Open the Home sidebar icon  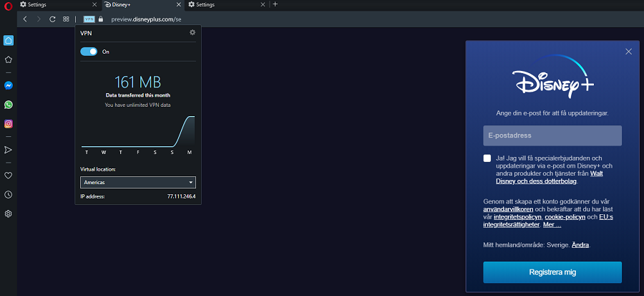(8, 40)
